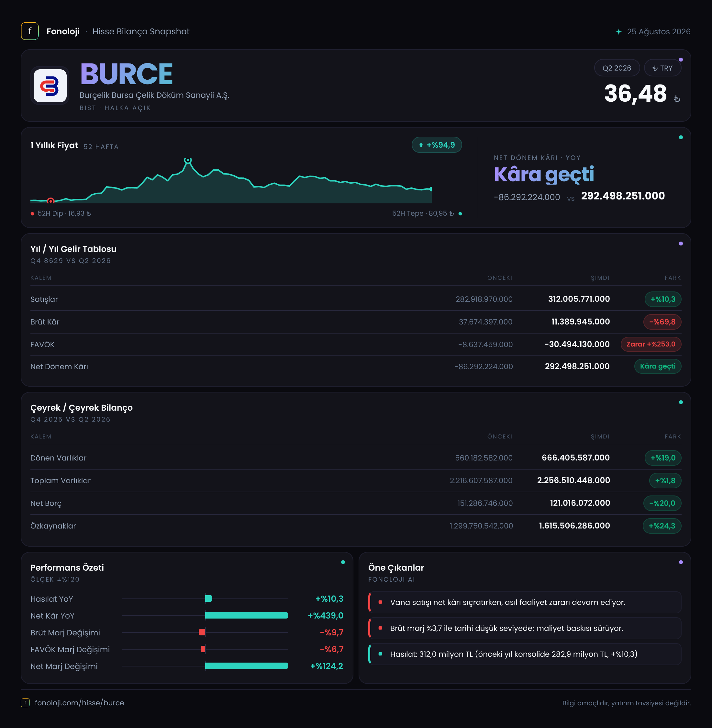Viewport: 712px width, 728px height.
Task: Click Özkaynaklar current value 1.615.506.286.000
Action: pyautogui.click(x=574, y=526)
